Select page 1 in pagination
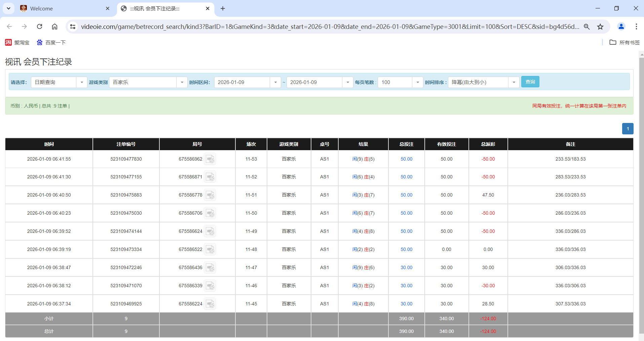This screenshot has width=644, height=341. pyautogui.click(x=628, y=129)
